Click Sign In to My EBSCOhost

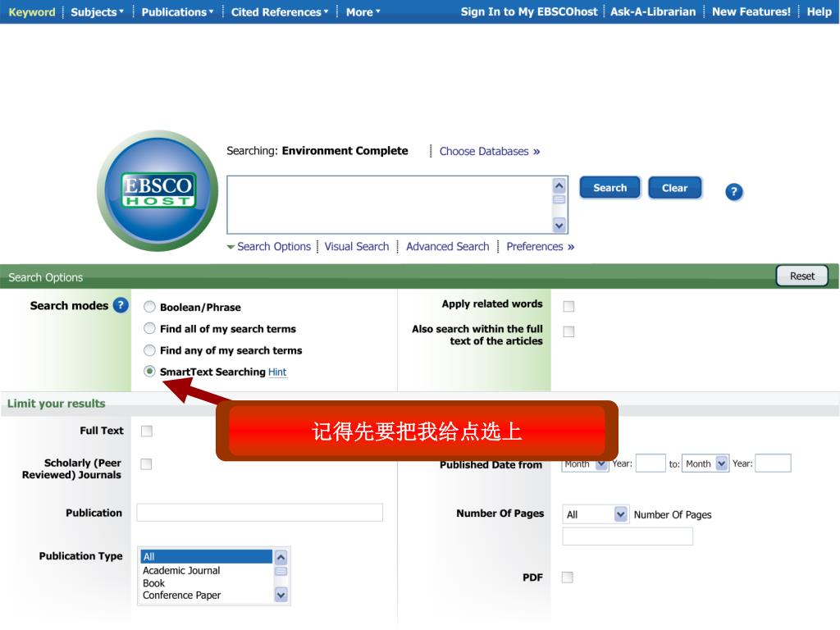coord(529,11)
